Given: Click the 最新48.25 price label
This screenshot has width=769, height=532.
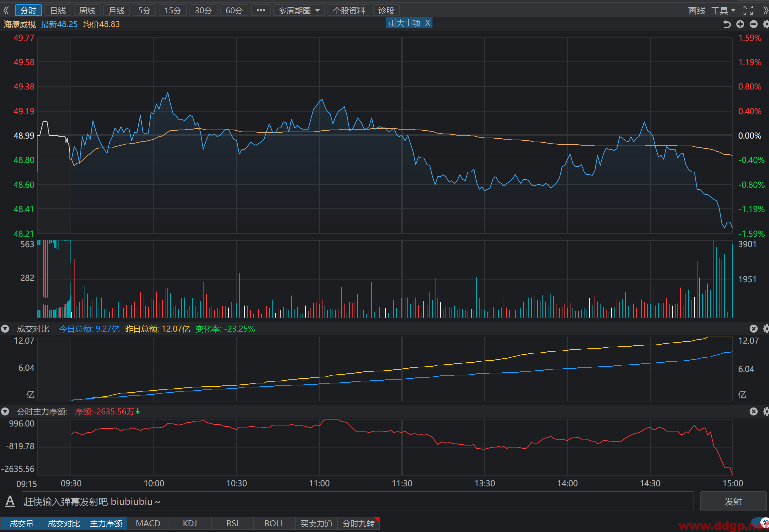Looking at the screenshot, I should (59, 24).
